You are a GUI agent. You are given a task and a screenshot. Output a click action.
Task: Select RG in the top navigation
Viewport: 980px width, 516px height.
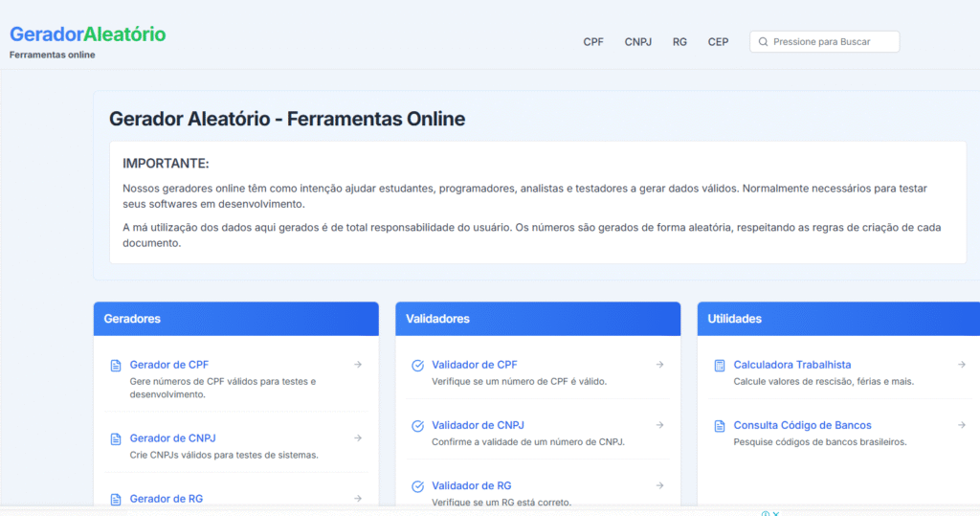pos(679,42)
